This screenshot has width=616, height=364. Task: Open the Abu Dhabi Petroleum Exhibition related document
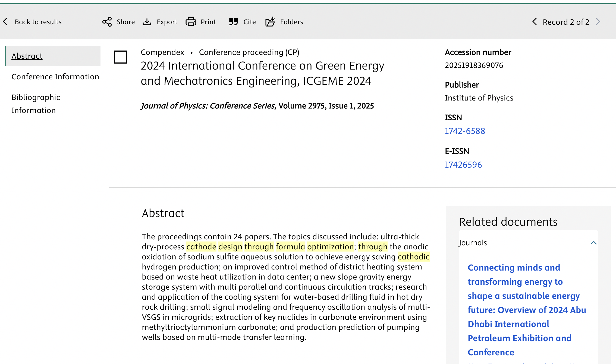pyautogui.click(x=526, y=310)
